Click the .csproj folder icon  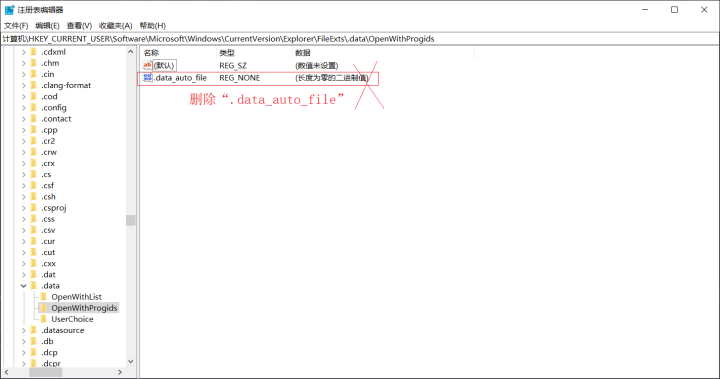(34, 208)
